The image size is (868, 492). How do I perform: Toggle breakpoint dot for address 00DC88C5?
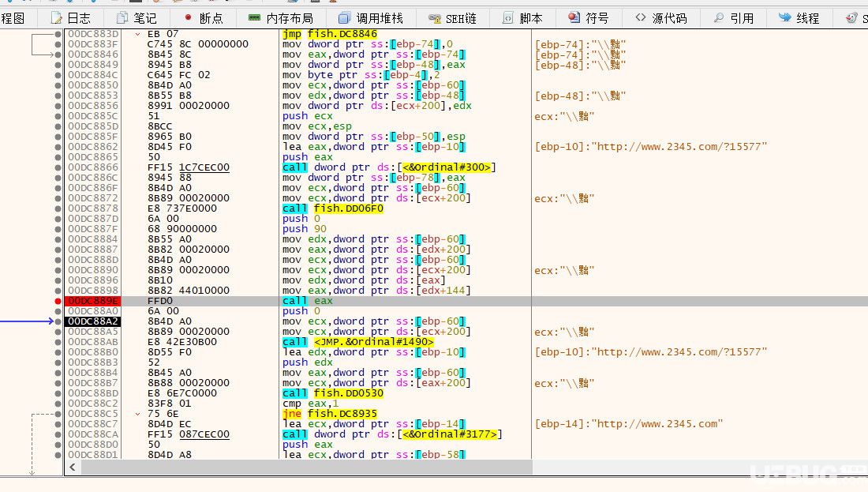pos(58,414)
